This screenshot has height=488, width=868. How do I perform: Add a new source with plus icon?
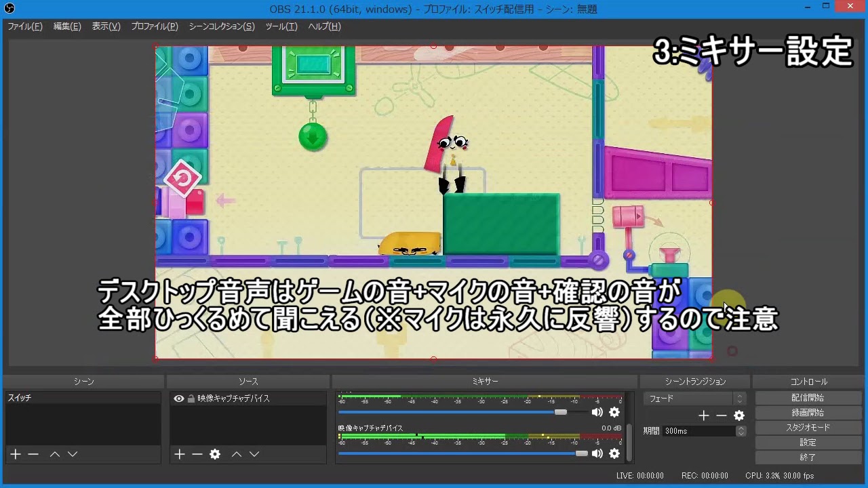click(x=179, y=454)
